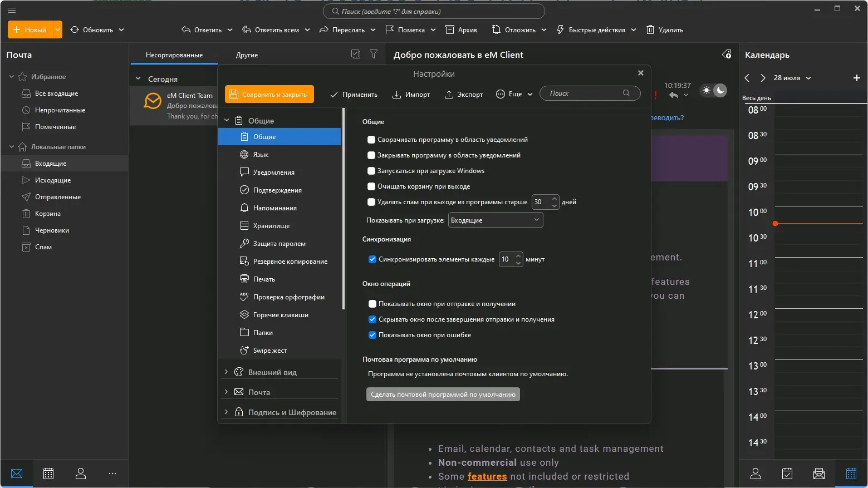Click the Delete trash icon in toolbar
Screen dimensions: 868x488
(650, 30)
